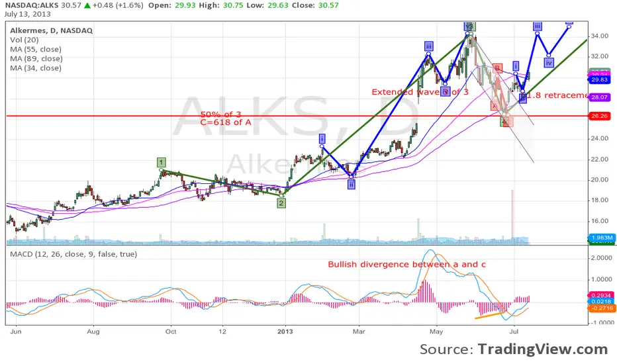Click the green up-triangle beside +0.48
Image resolution: width=617 pixels, height=364 pixels.
click(x=87, y=5)
